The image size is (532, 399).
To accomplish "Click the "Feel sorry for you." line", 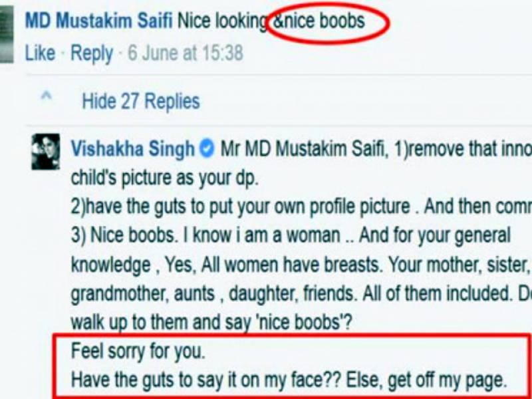I will 138,352.
